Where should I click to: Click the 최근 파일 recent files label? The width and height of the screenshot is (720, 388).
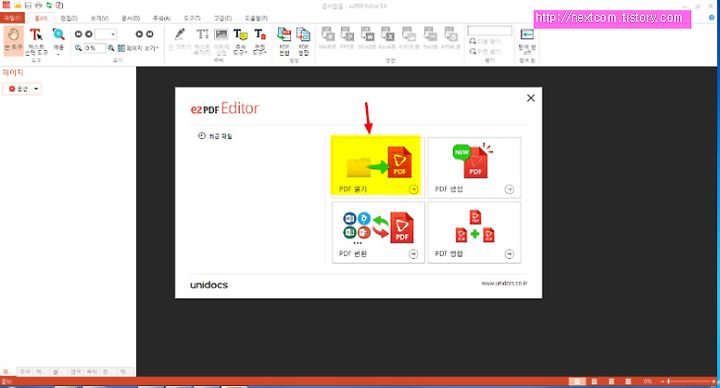click(x=221, y=136)
